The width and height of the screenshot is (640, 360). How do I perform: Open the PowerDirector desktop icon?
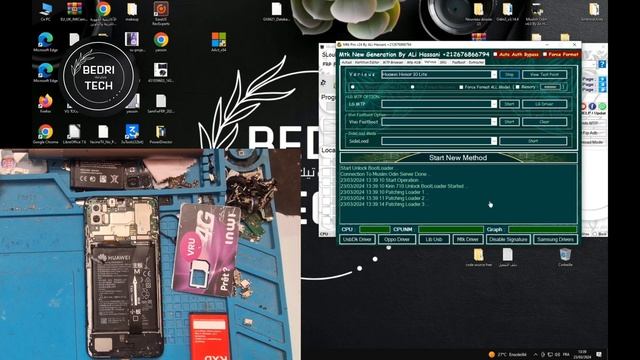(160, 134)
